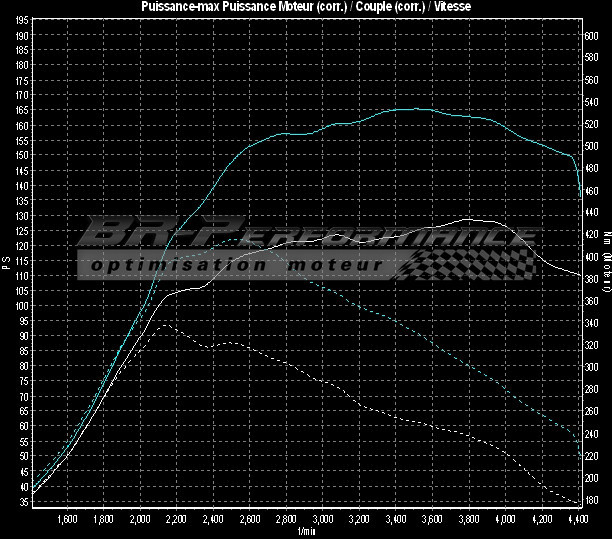This screenshot has height=539, width=612.
Task: Click the 600 value on right Nm axis
Action: click(x=590, y=35)
